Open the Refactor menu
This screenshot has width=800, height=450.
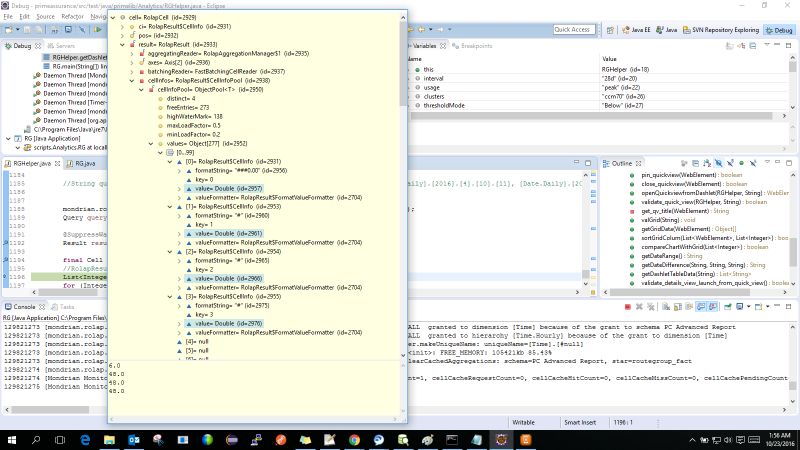pos(72,16)
